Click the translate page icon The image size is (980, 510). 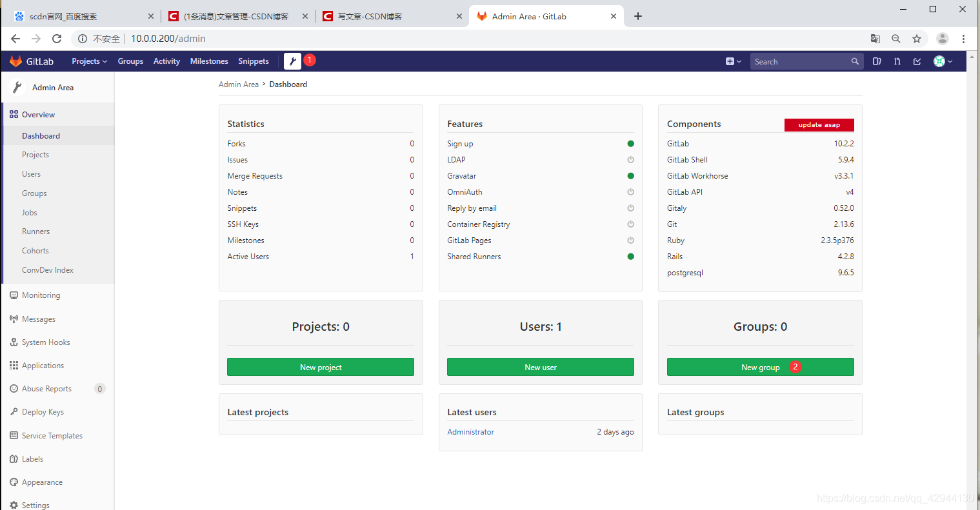point(875,39)
